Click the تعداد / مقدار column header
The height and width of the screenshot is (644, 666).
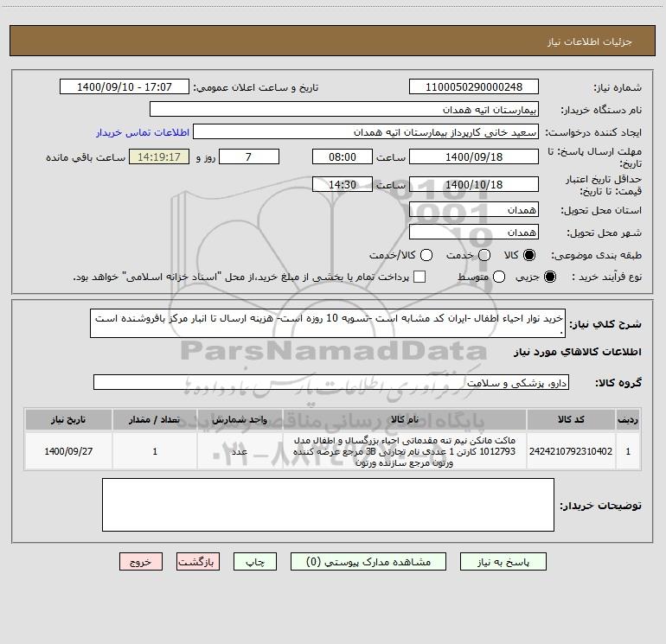[155, 419]
